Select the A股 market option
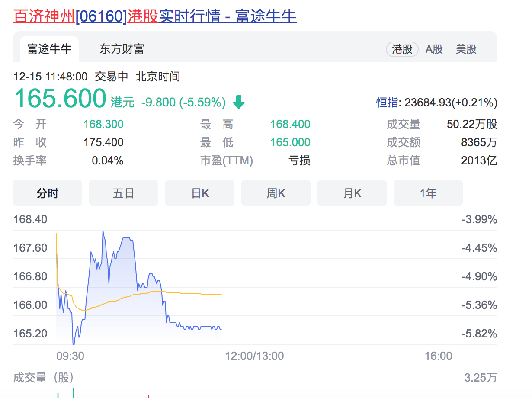 pos(434,49)
